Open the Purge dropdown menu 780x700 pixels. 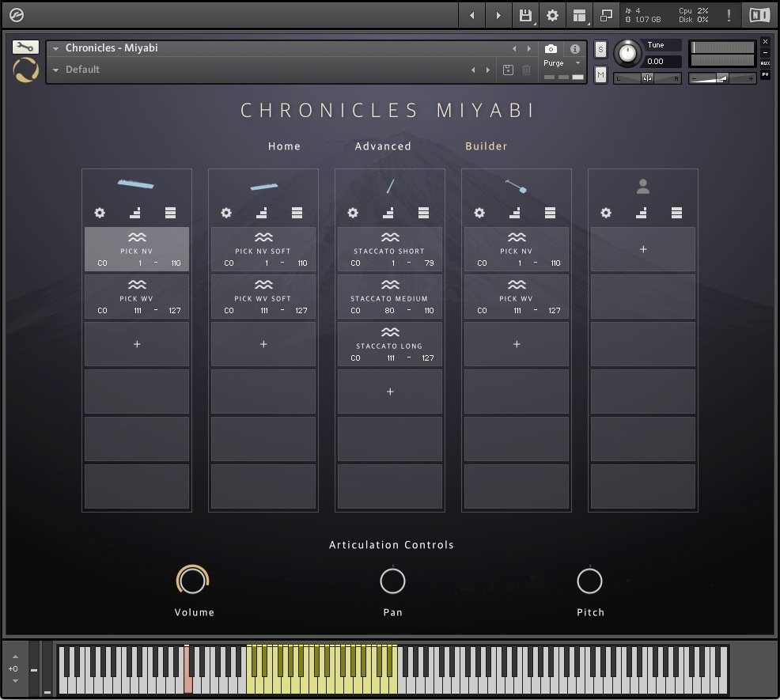tap(560, 63)
